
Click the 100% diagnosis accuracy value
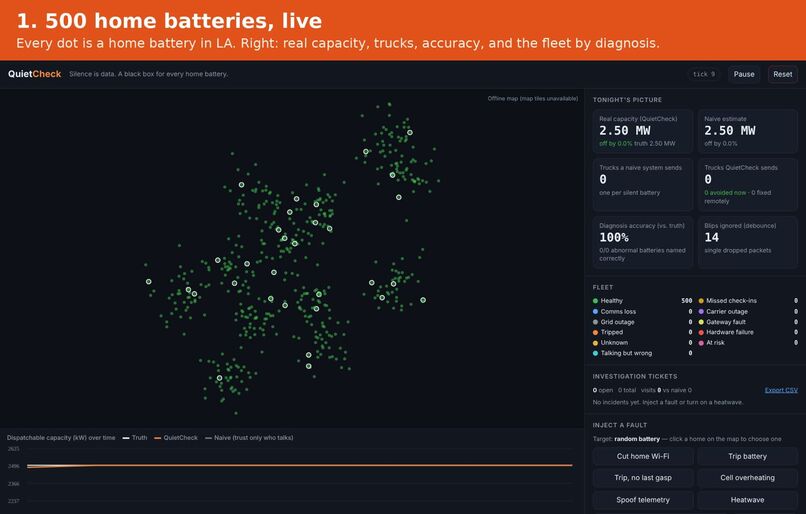[614, 237]
